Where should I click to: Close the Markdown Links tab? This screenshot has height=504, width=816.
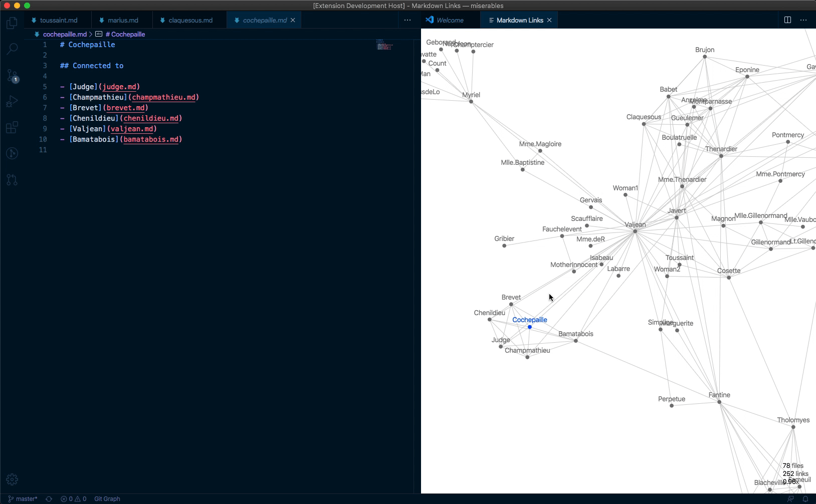point(549,21)
